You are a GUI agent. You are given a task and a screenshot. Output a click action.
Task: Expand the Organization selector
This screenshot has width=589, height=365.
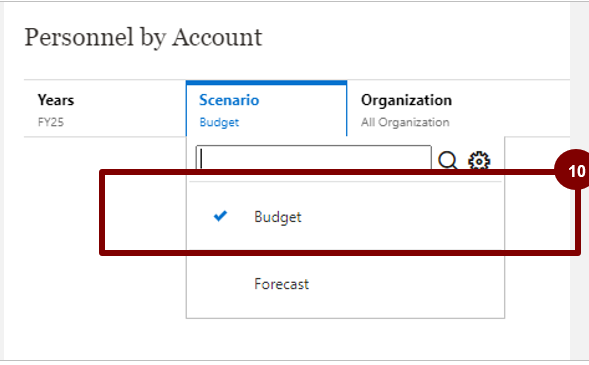tap(458, 109)
